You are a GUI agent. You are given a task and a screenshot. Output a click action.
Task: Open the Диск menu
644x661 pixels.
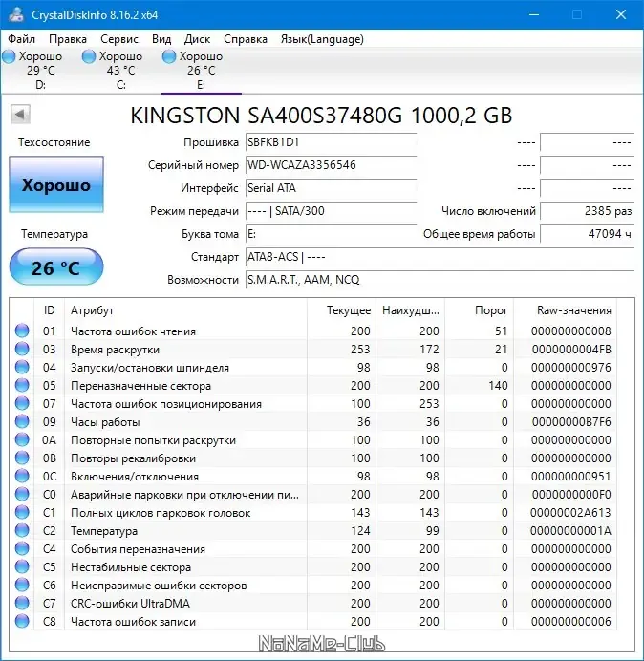[197, 39]
